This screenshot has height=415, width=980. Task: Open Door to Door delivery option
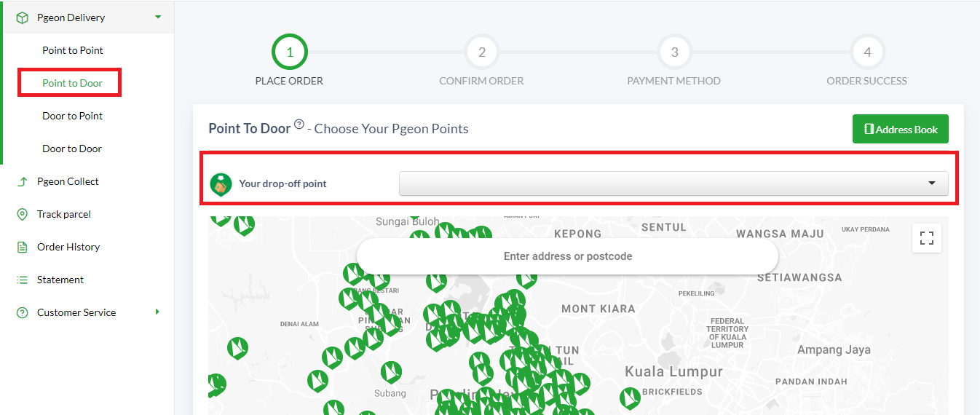tap(72, 149)
